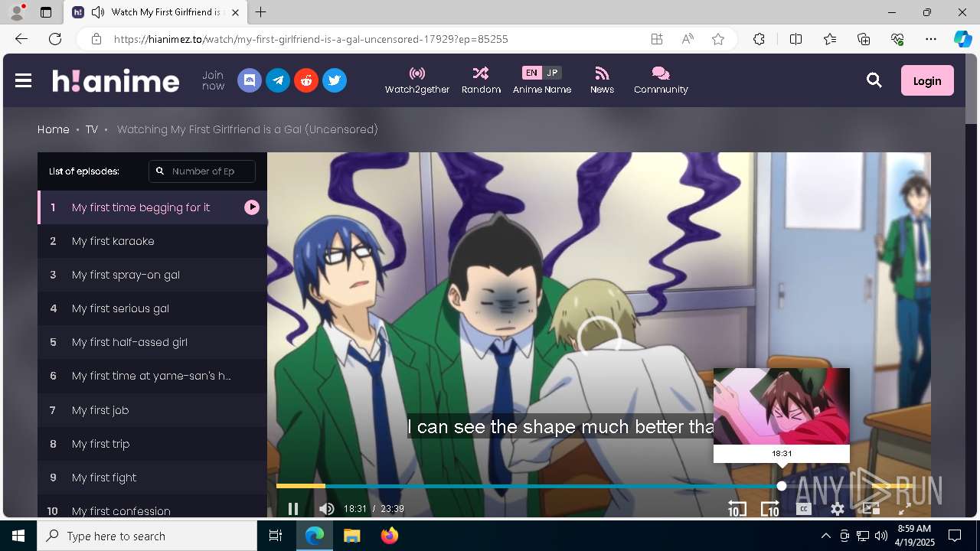Select episode 6 My first time at yame-san's
980x551 pixels.
pyautogui.click(x=152, y=376)
